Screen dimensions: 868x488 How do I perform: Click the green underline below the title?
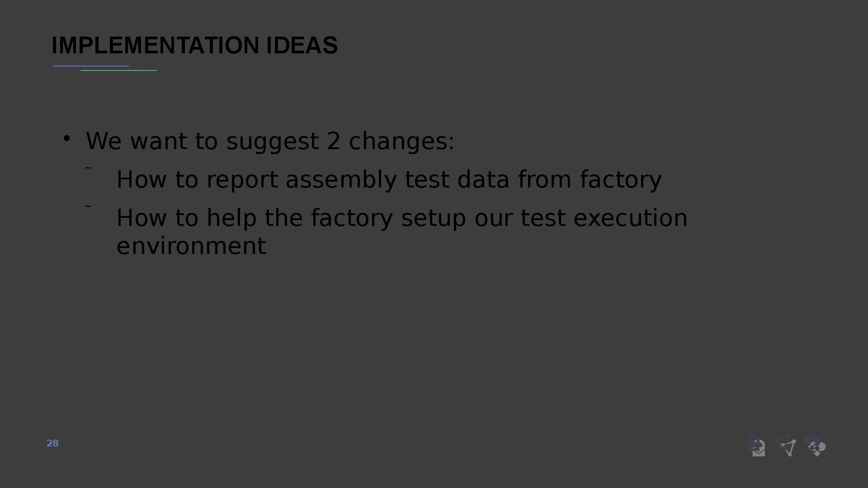click(x=118, y=70)
